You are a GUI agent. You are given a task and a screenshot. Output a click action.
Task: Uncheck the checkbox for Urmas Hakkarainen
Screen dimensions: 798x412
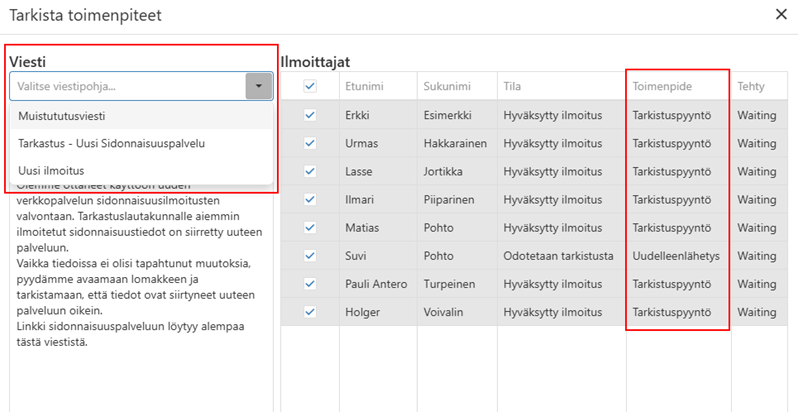310,143
